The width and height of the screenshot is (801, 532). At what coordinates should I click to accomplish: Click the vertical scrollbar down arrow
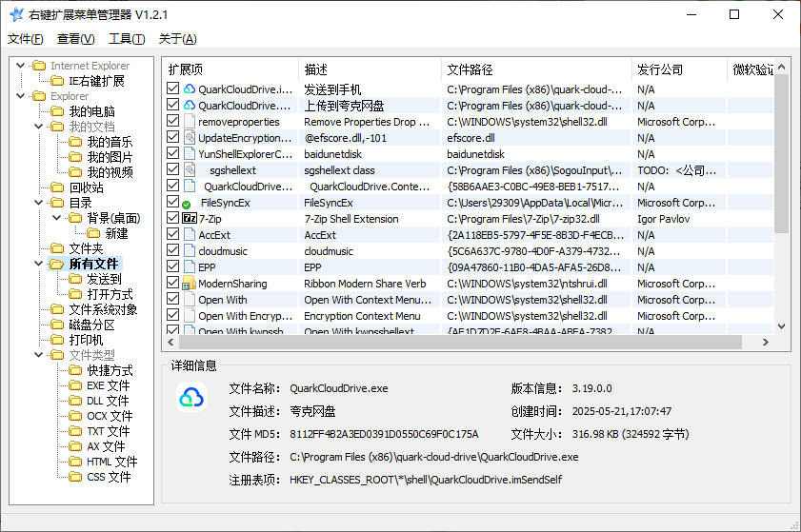(x=782, y=326)
